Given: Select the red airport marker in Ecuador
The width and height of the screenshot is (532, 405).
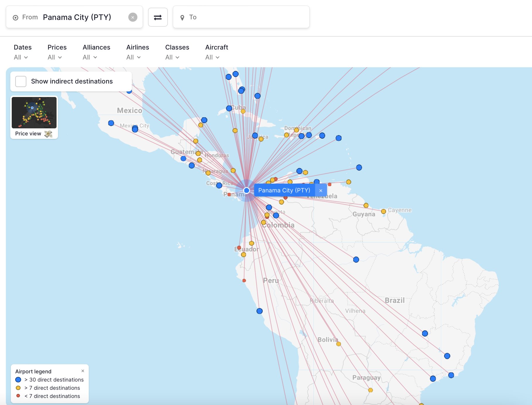Looking at the screenshot, I should (239, 248).
